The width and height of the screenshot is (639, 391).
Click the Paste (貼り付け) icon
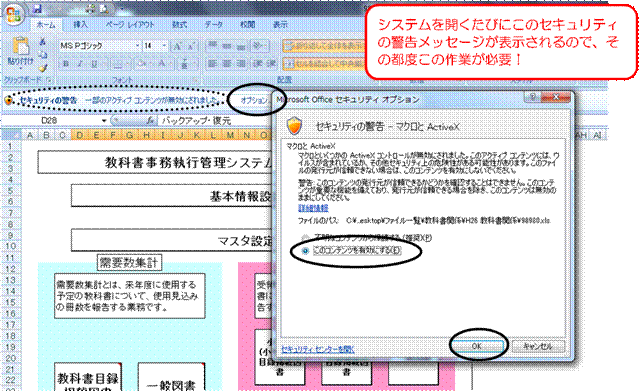tap(20, 52)
